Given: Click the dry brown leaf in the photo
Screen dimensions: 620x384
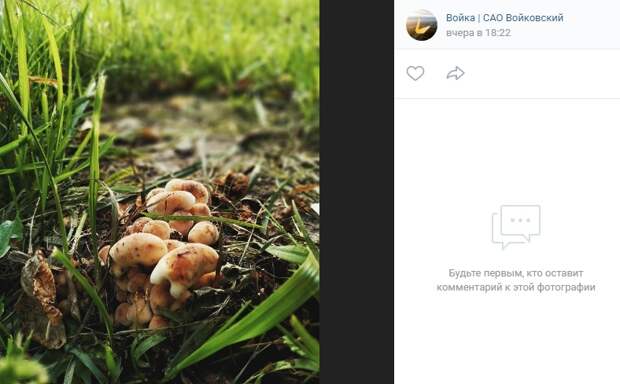Looking at the screenshot, I should 42,301.
